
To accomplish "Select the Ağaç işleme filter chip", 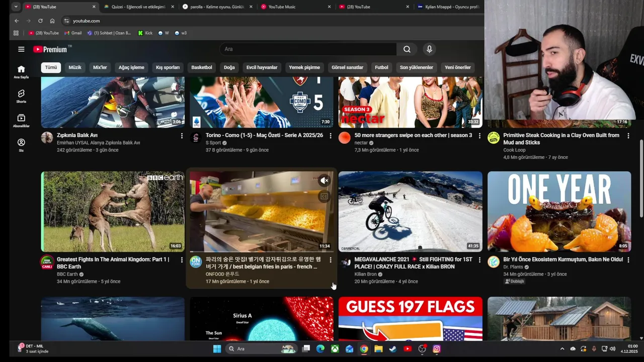I will (131, 67).
